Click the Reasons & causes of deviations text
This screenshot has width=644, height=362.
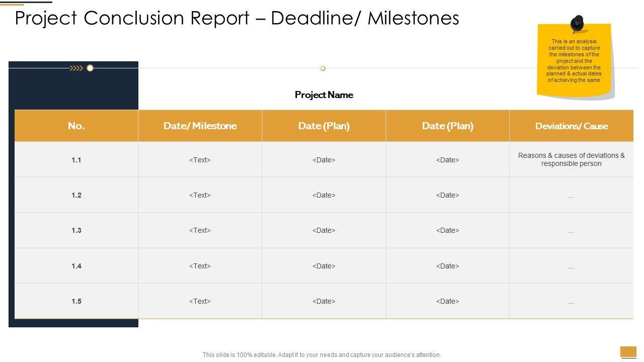(572, 159)
